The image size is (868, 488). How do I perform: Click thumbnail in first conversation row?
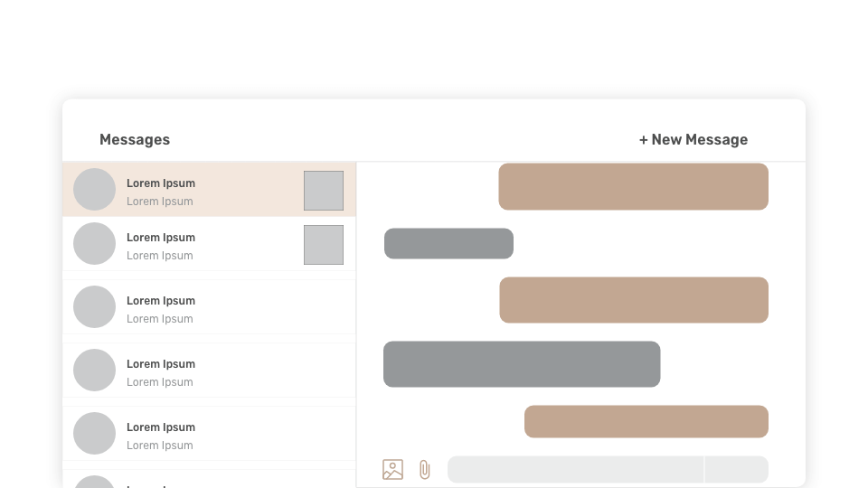pyautogui.click(x=324, y=191)
